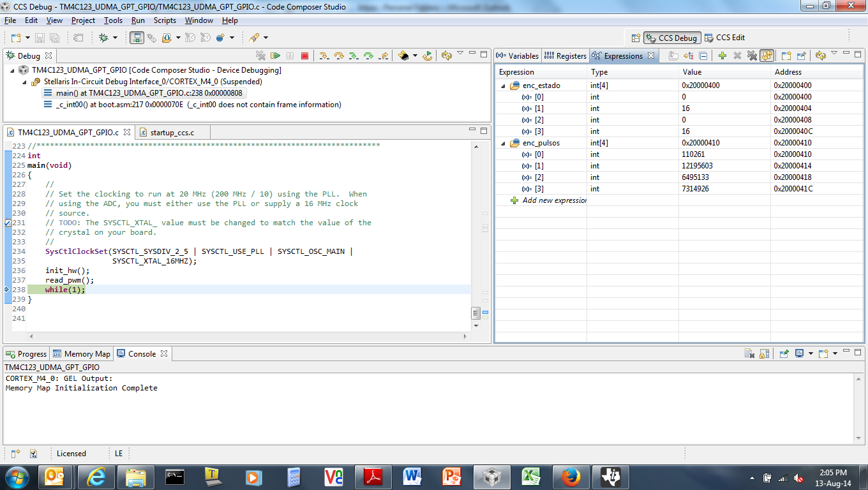This screenshot has height=490, width=868.
Task: Resume program execution in Debug view
Action: tap(276, 56)
